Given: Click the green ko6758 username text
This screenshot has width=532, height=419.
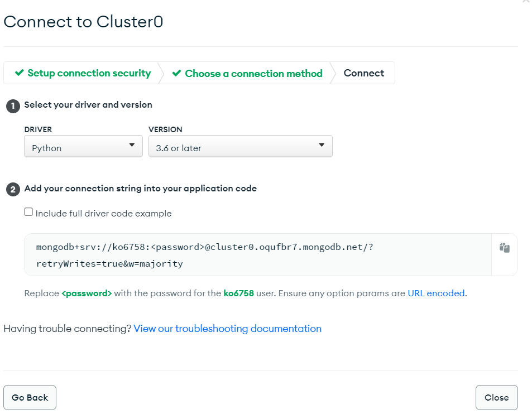Looking at the screenshot, I should point(238,293).
